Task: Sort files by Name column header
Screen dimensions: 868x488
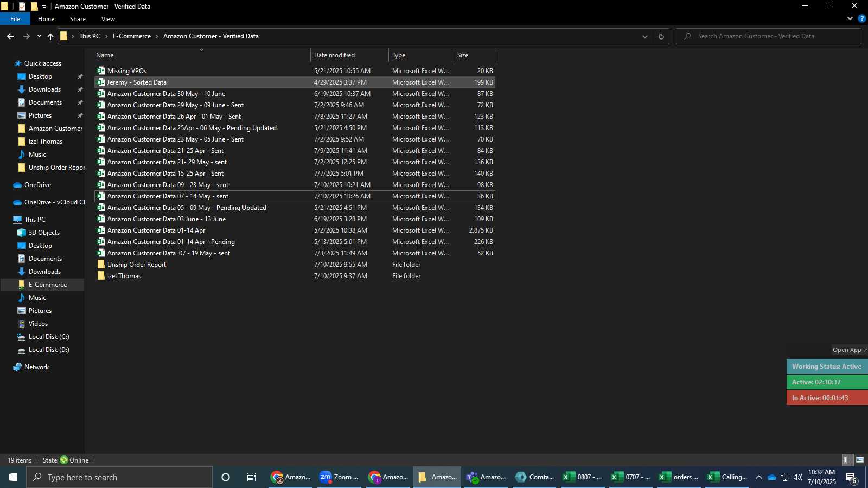Action: click(x=201, y=55)
